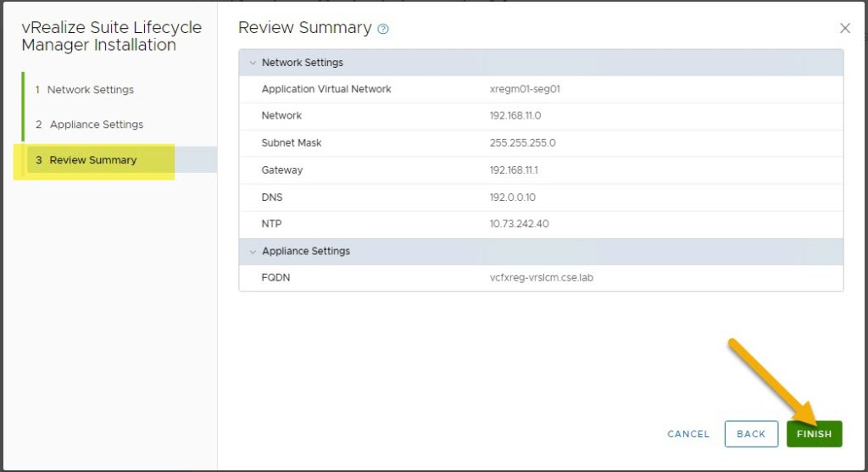Click the Review Summary page heading
The width and height of the screenshot is (868, 472).
(x=304, y=28)
